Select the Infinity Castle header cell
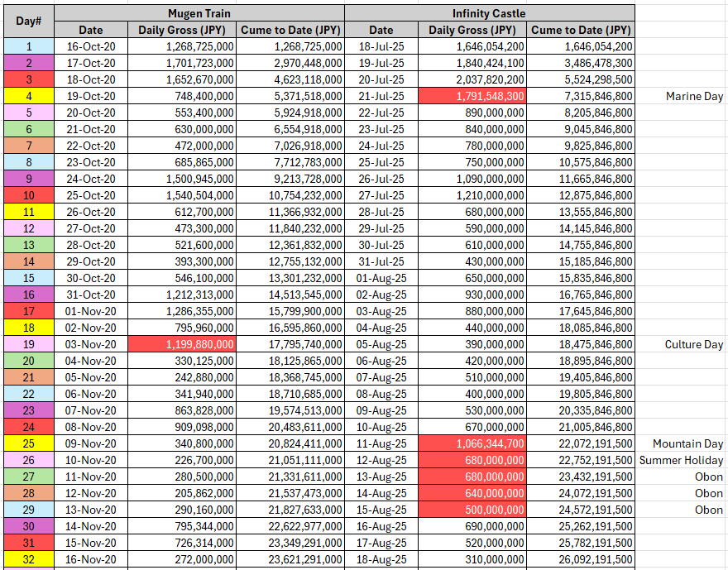The height and width of the screenshot is (570, 728). coord(490,13)
